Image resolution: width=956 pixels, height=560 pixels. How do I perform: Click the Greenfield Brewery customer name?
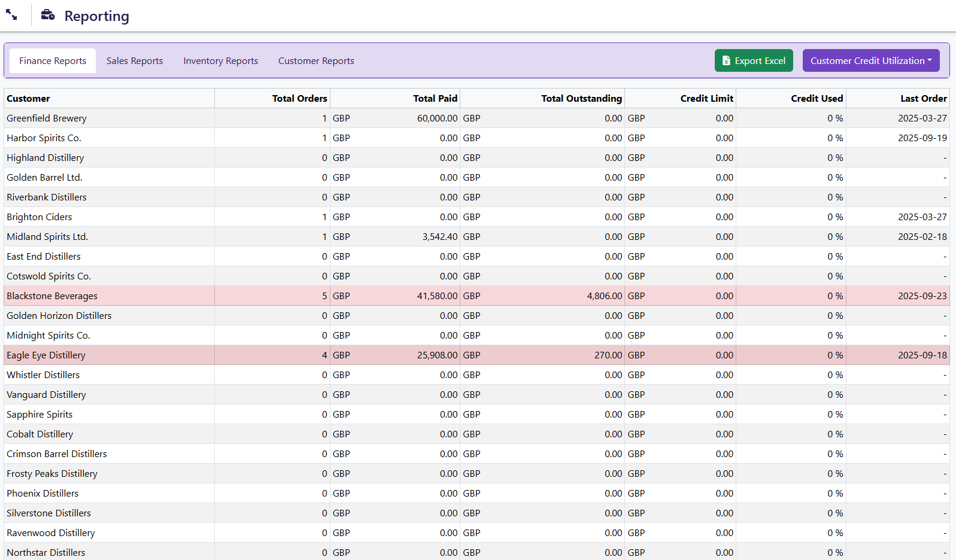tap(47, 118)
